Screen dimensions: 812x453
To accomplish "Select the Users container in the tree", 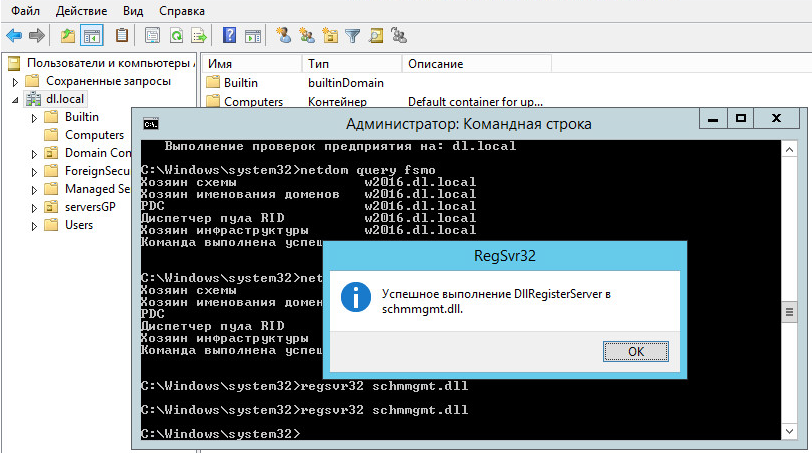I will click(x=79, y=225).
